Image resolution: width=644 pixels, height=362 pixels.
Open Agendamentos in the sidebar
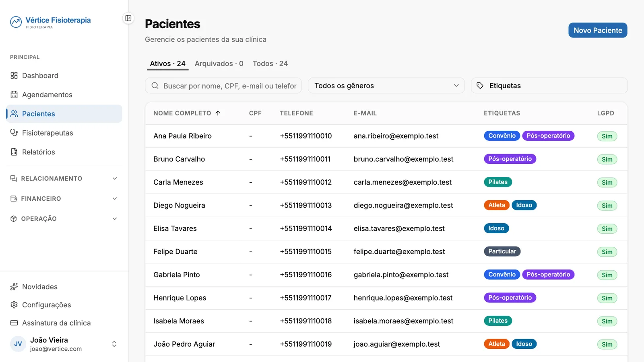[x=64, y=95]
